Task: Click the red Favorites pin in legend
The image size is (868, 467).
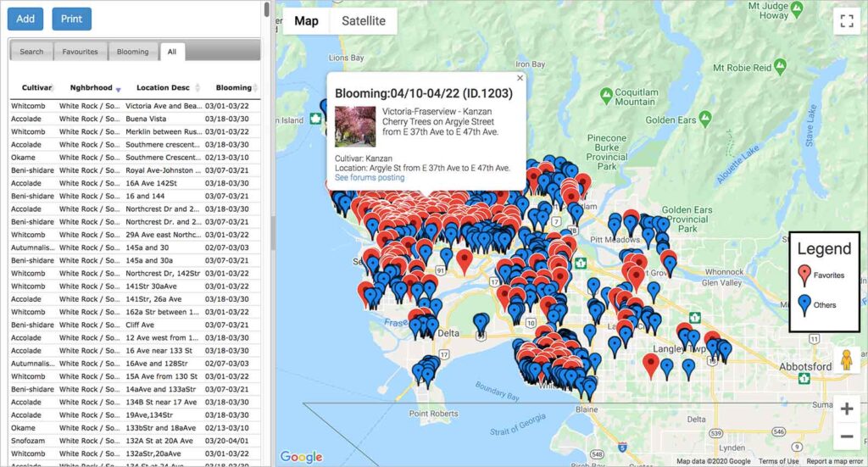Action: point(804,275)
